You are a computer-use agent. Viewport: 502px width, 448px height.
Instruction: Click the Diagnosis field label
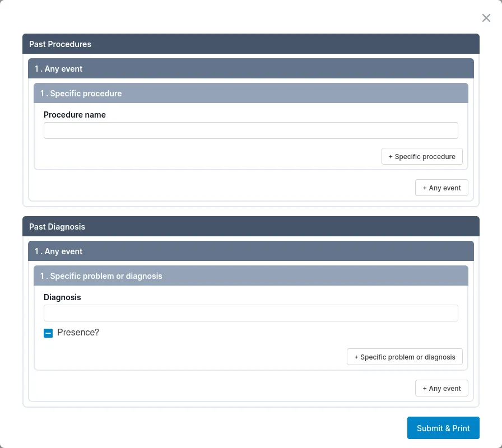coord(62,297)
